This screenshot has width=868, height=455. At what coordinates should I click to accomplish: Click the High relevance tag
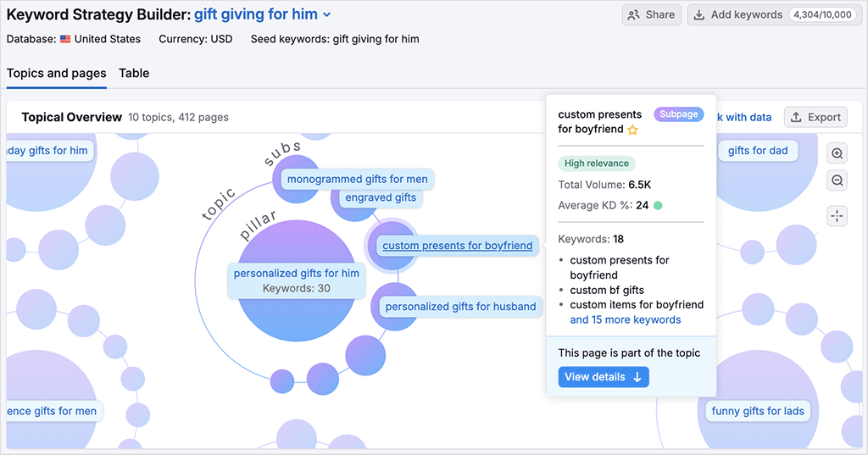tap(596, 164)
